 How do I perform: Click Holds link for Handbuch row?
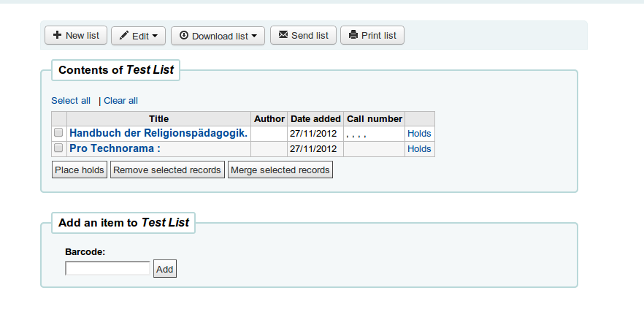[x=419, y=134]
